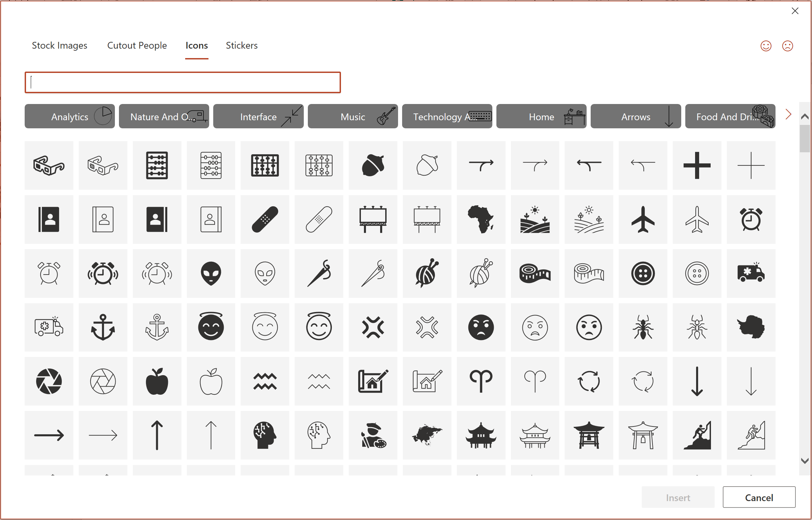
Task: Click the happy face feedback icon
Action: 766,46
